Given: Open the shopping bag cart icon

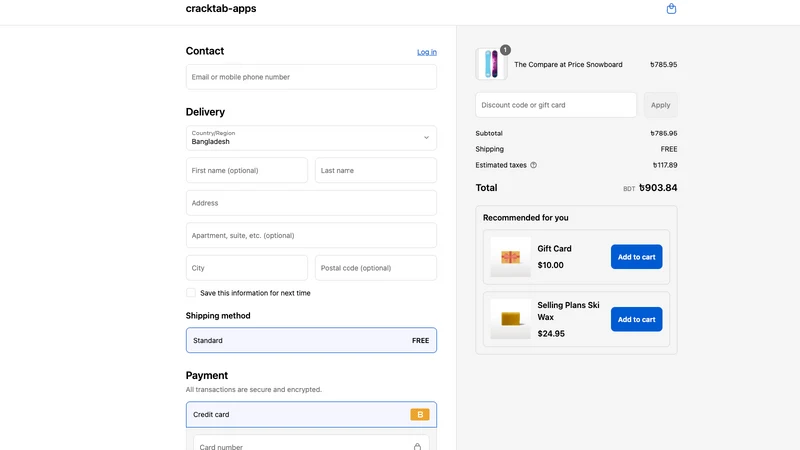Looking at the screenshot, I should tap(671, 9).
